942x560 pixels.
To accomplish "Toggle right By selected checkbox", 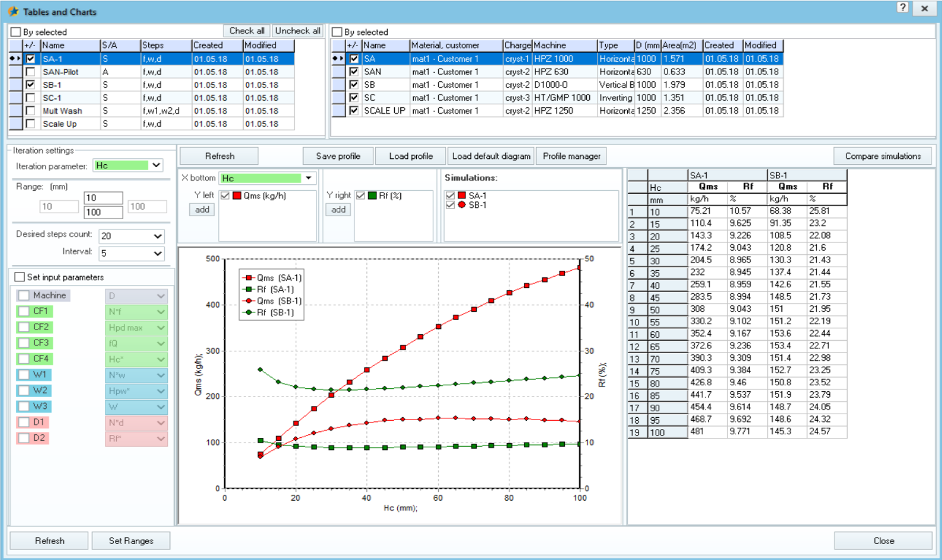I will coord(337,32).
